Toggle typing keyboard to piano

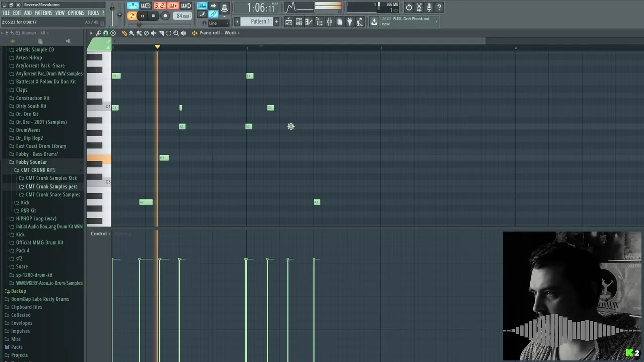(202, 6)
